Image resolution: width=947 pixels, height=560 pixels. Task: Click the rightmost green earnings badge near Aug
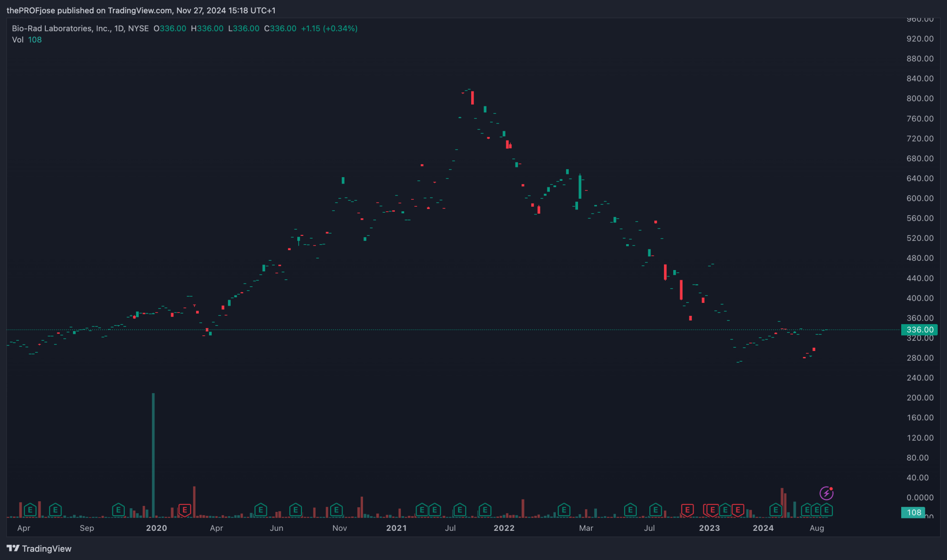(826, 510)
